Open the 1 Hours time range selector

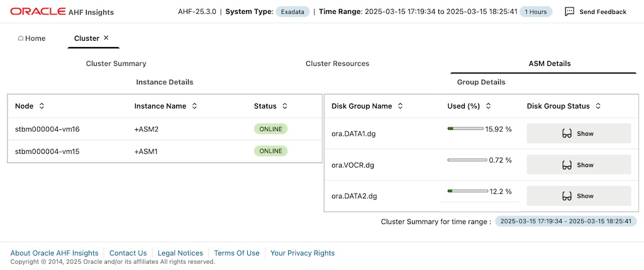coord(536,11)
